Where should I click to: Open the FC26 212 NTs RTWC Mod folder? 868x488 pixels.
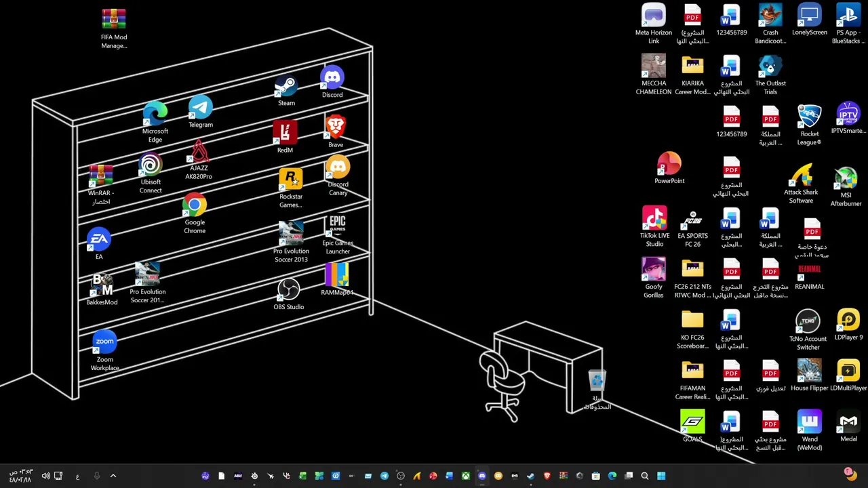tap(692, 279)
